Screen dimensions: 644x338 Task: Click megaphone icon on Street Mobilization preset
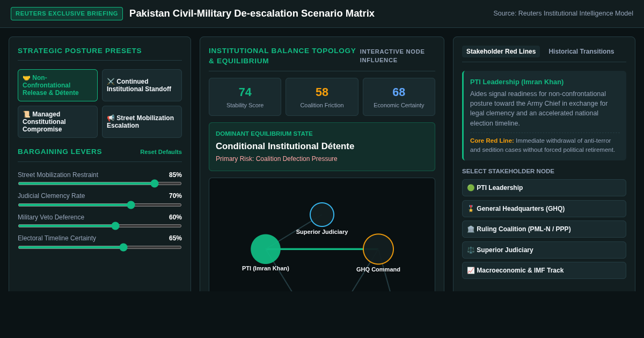[111, 118]
